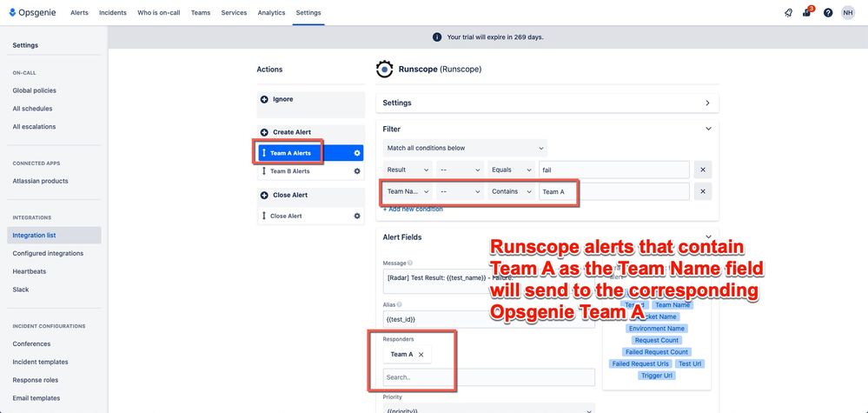Remove the Result equals fail condition
The image size is (868, 413).
[703, 170]
